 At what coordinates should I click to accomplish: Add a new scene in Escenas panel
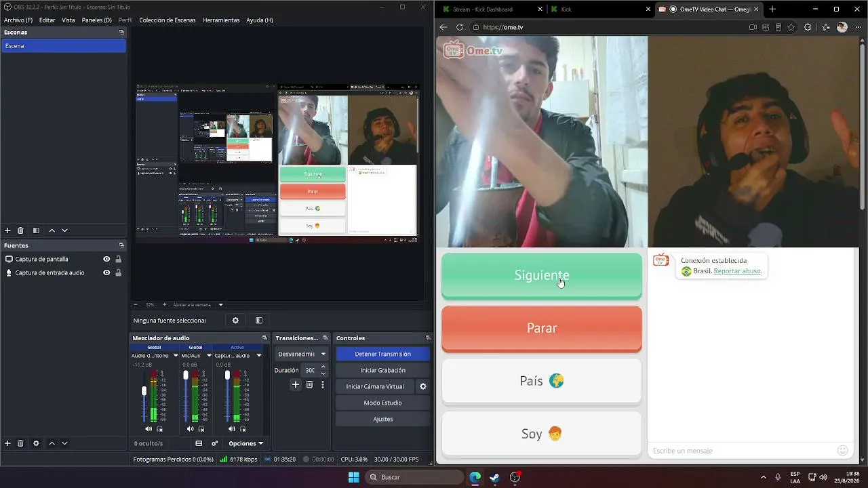7,230
